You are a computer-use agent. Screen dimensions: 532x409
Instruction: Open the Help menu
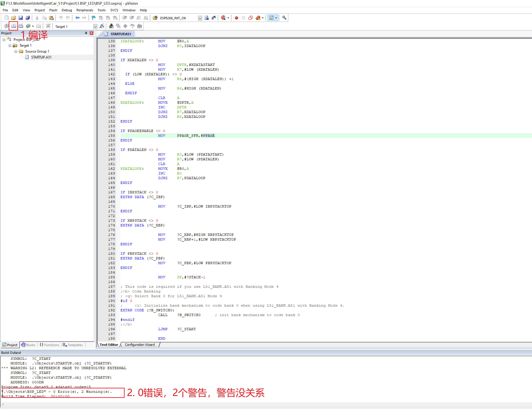143,10
